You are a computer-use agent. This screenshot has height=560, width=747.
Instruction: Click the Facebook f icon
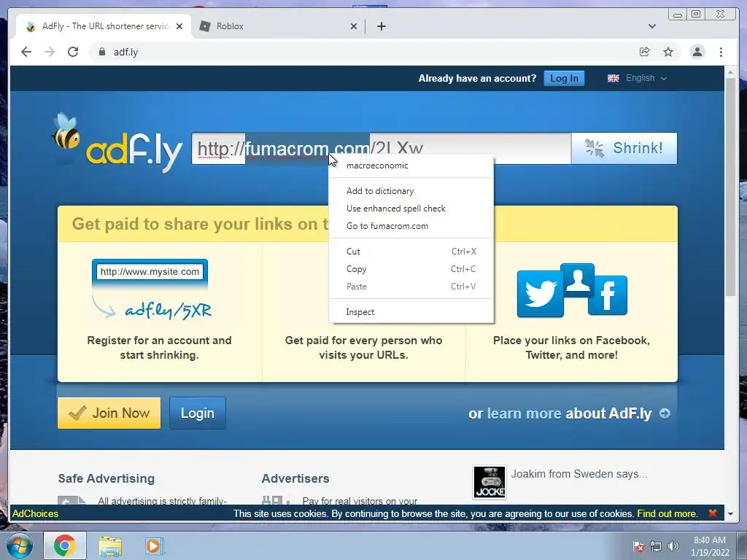(x=608, y=295)
